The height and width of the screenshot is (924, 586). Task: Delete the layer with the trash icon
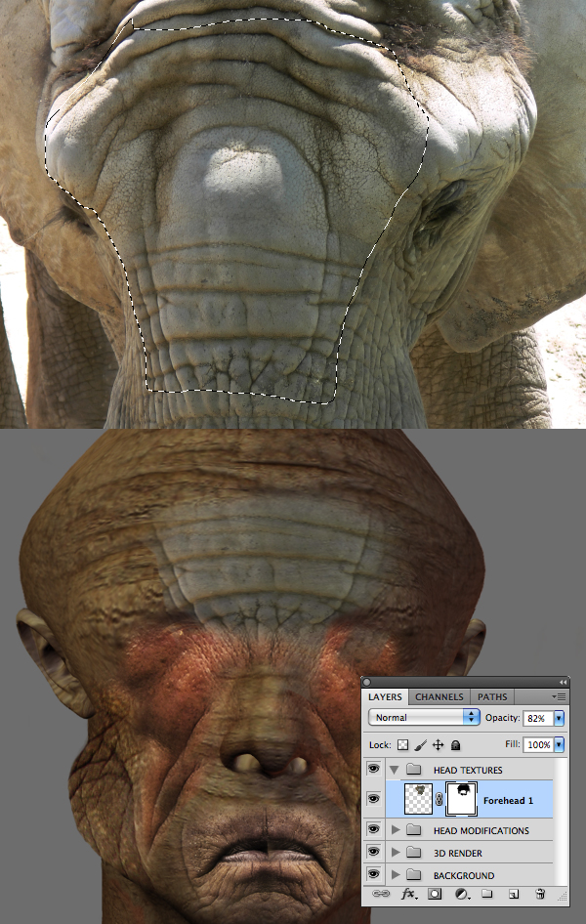(540, 894)
